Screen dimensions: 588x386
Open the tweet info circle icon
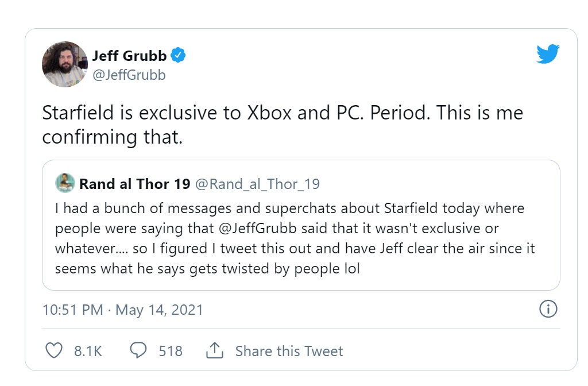click(x=548, y=309)
